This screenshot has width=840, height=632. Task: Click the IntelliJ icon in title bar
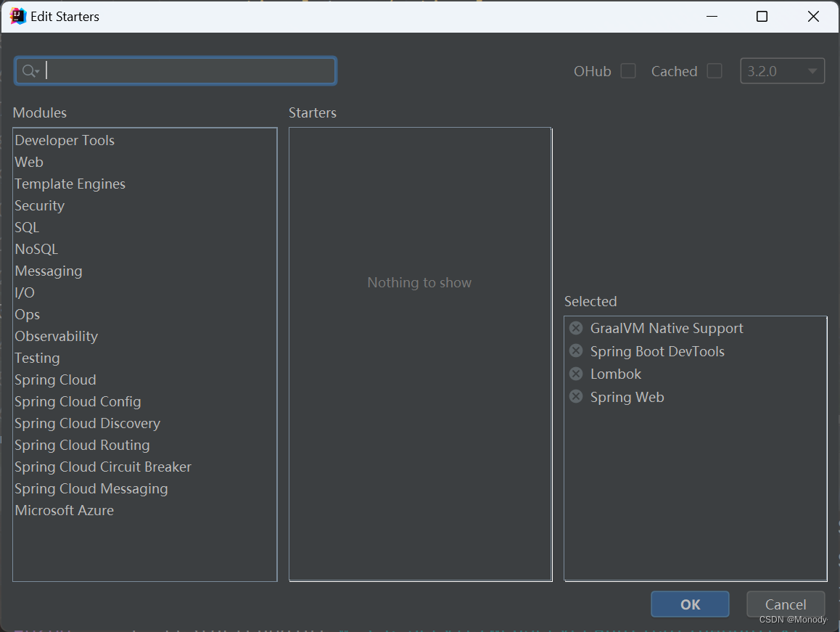point(17,16)
